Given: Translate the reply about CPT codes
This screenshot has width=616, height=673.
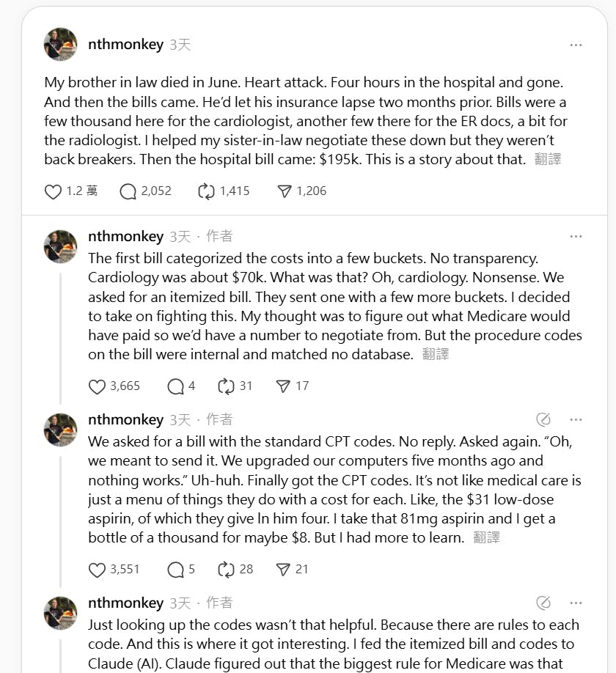Looking at the screenshot, I should coord(486,537).
